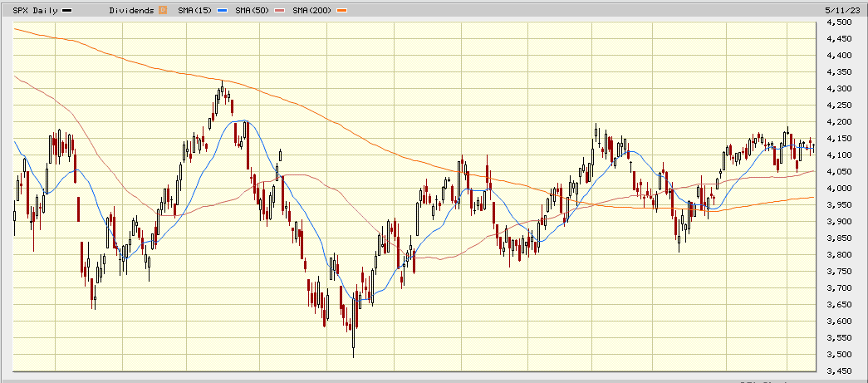Screen dimensions: 868x383
Task: Click the orange Dividends 'D' icon
Action: [163, 10]
